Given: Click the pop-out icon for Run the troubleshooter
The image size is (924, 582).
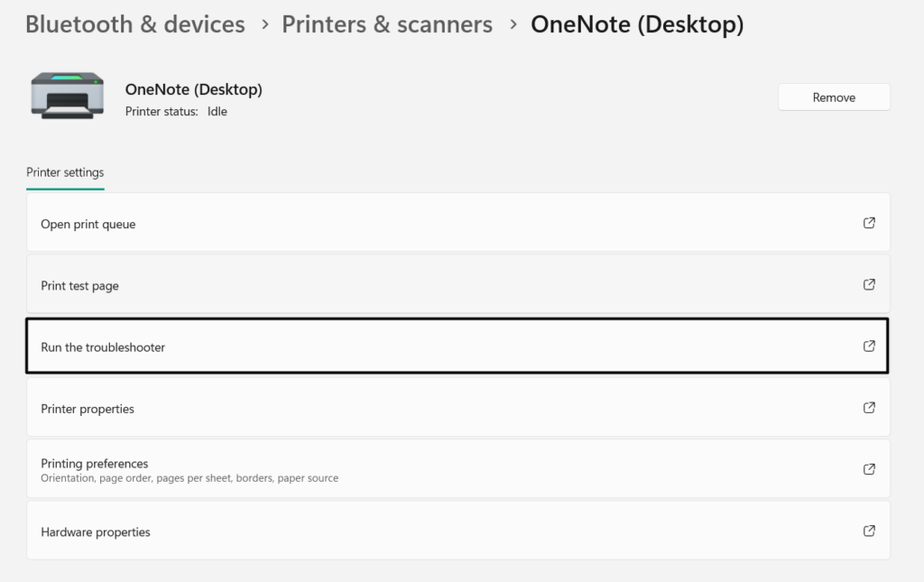Looking at the screenshot, I should (869, 346).
